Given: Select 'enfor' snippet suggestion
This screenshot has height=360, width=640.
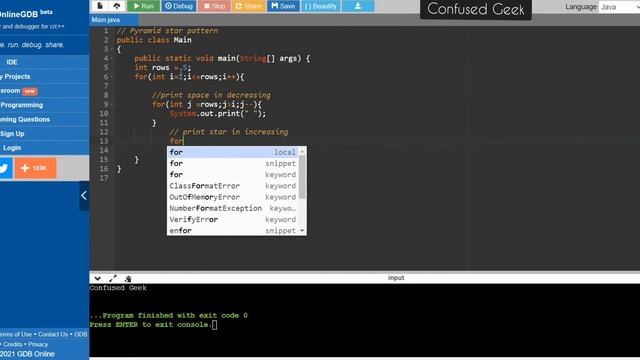Looking at the screenshot, I should click(x=233, y=231).
